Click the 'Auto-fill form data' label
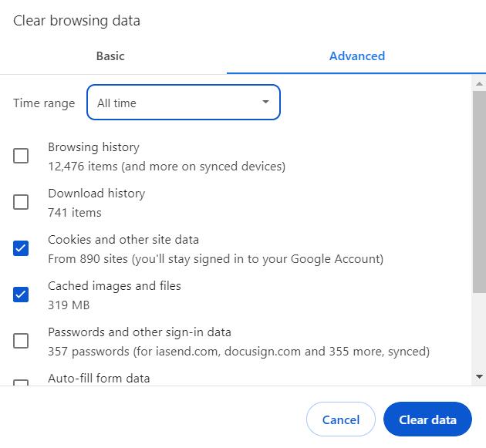Screen dimensions: 486x448 tap(99, 379)
